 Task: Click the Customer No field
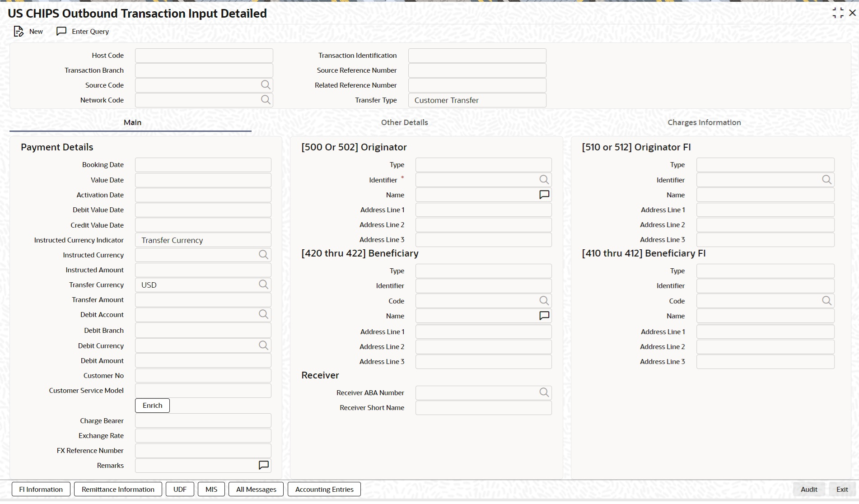tap(203, 376)
